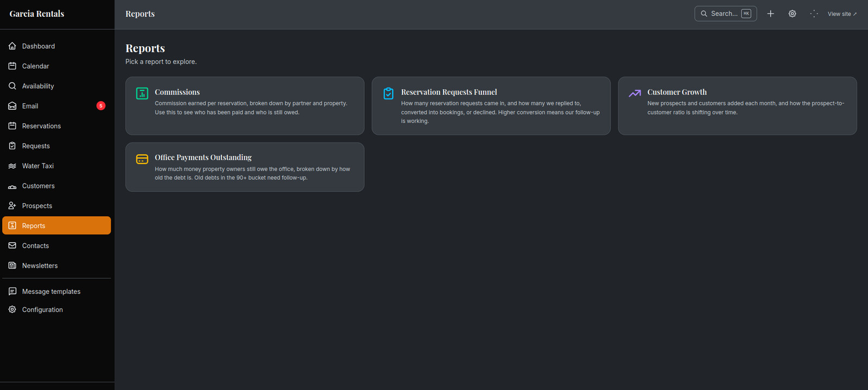
Task: Click the Newsletters newspaper icon
Action: coord(12,266)
